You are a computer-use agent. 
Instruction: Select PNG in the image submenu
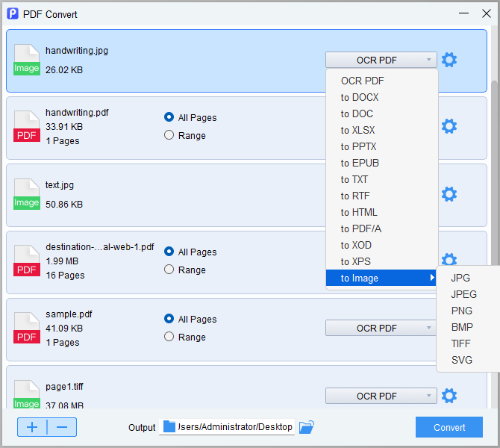(x=462, y=311)
